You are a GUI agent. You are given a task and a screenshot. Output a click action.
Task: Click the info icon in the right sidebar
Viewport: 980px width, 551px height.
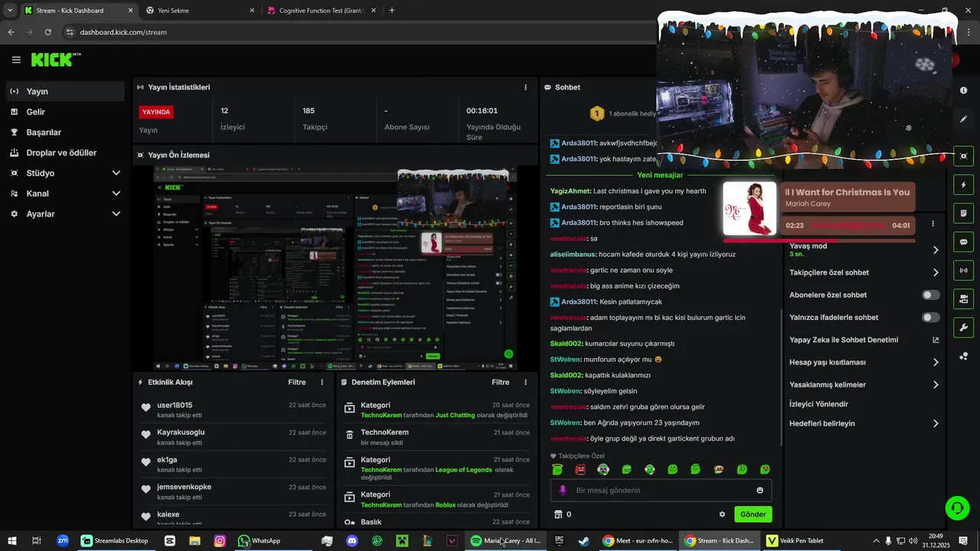click(963, 90)
